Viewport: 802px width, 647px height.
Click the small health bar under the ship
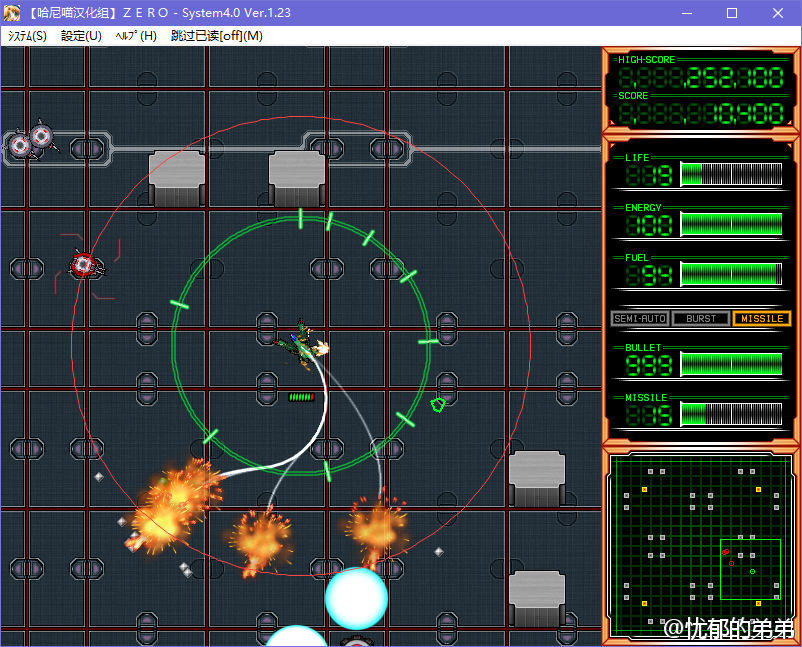301,397
